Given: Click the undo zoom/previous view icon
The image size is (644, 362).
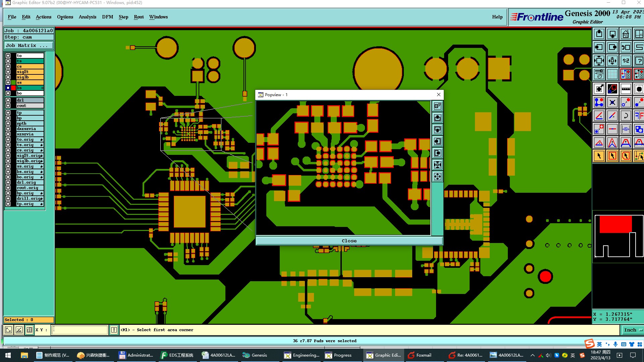Looking at the screenshot, I should 626,48.
